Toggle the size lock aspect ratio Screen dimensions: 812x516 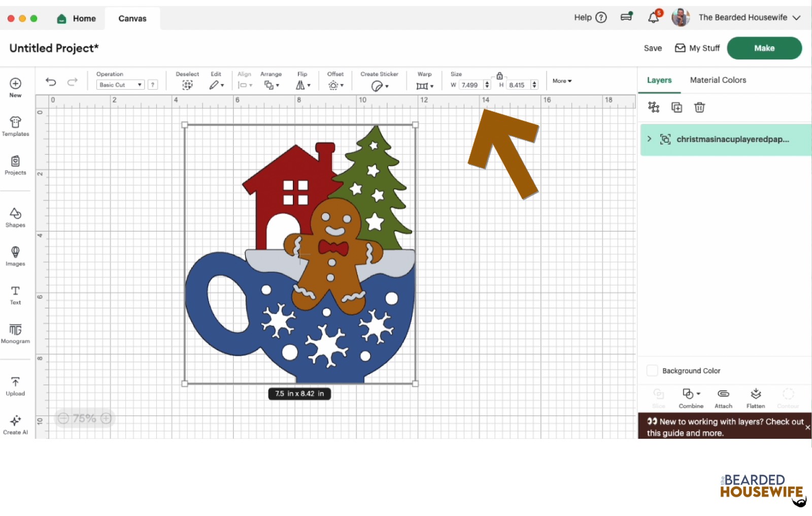(500, 75)
